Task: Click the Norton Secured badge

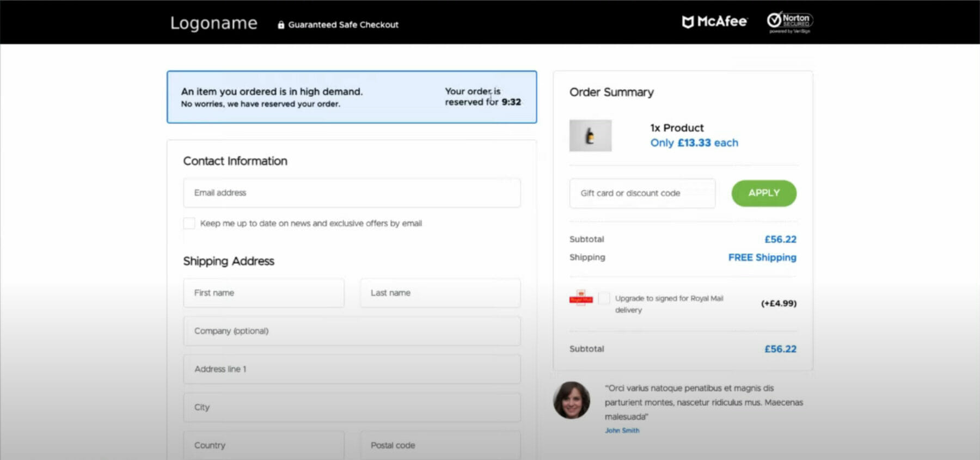Action: pos(789,22)
